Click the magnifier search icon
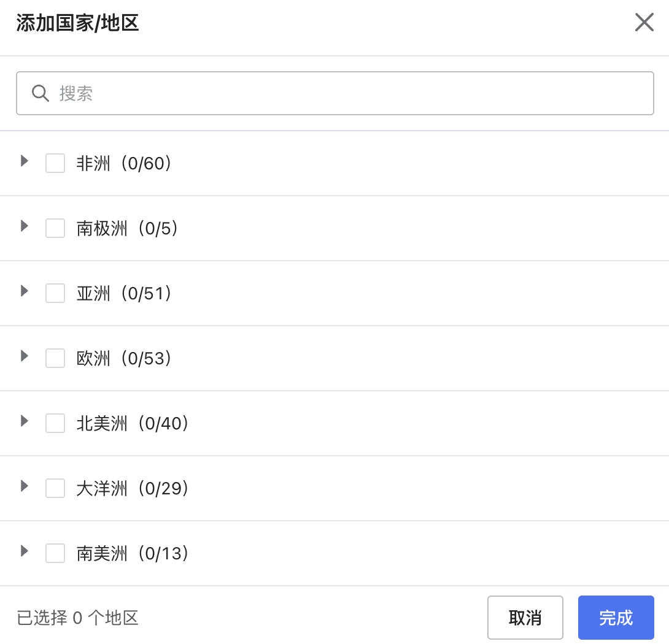 (41, 93)
